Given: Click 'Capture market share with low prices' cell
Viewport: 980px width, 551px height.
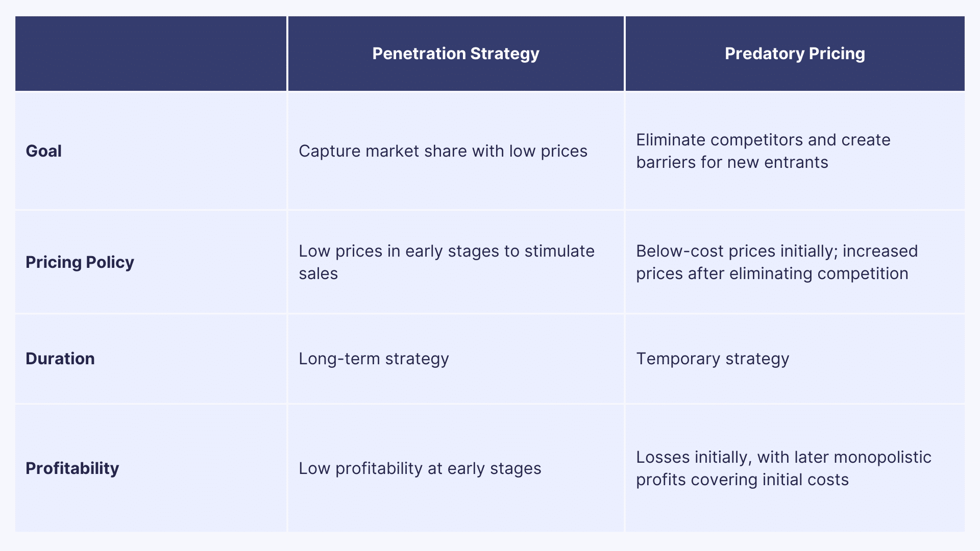Looking at the screenshot, I should (443, 151).
